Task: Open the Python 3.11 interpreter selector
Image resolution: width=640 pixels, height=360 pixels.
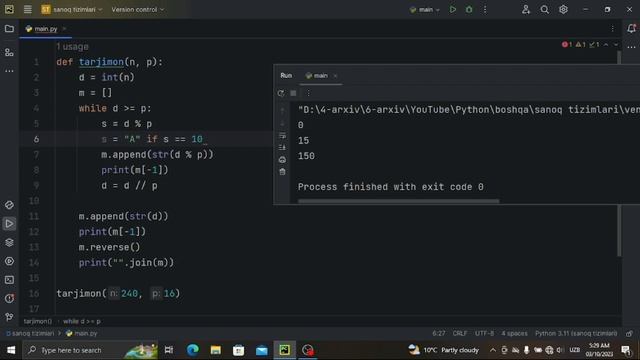Action: pyautogui.click(x=576, y=333)
